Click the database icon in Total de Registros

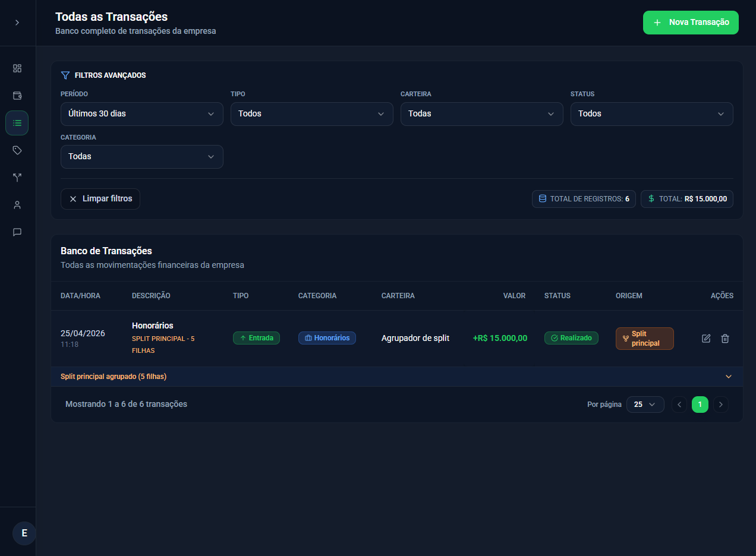point(543,199)
